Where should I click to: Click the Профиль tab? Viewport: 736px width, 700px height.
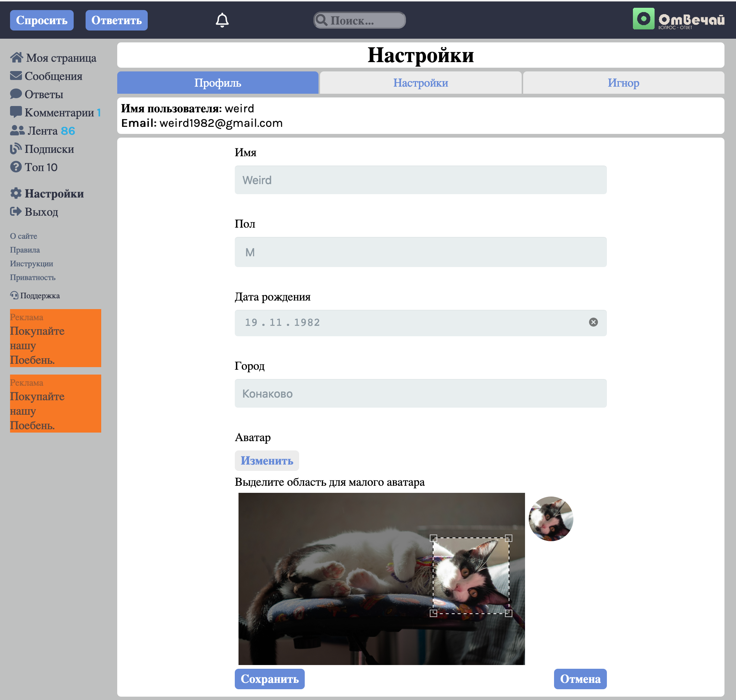pyautogui.click(x=218, y=83)
